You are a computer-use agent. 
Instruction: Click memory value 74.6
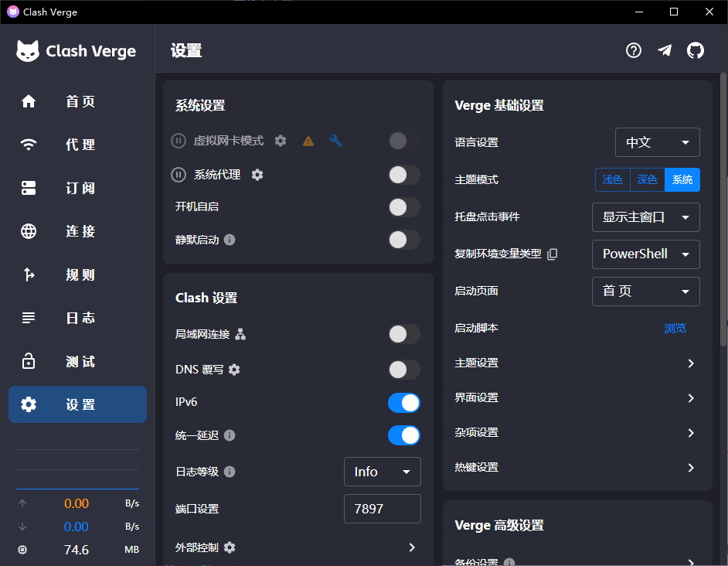(77, 550)
